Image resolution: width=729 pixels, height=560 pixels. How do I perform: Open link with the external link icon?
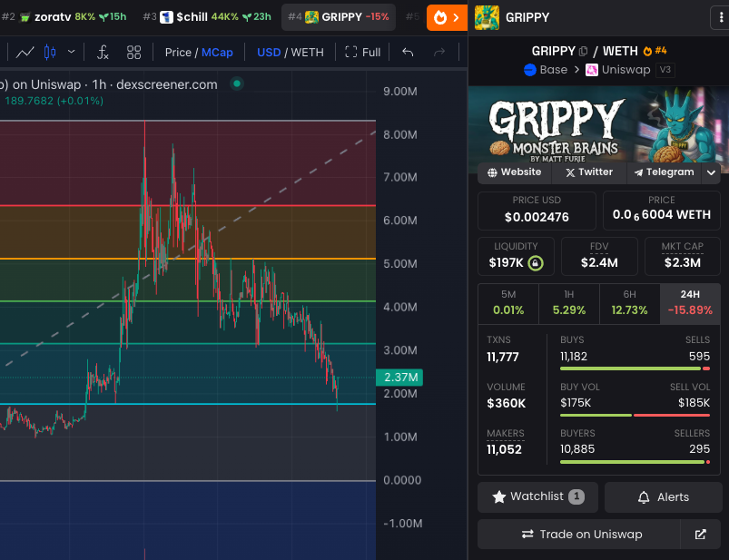(700, 535)
